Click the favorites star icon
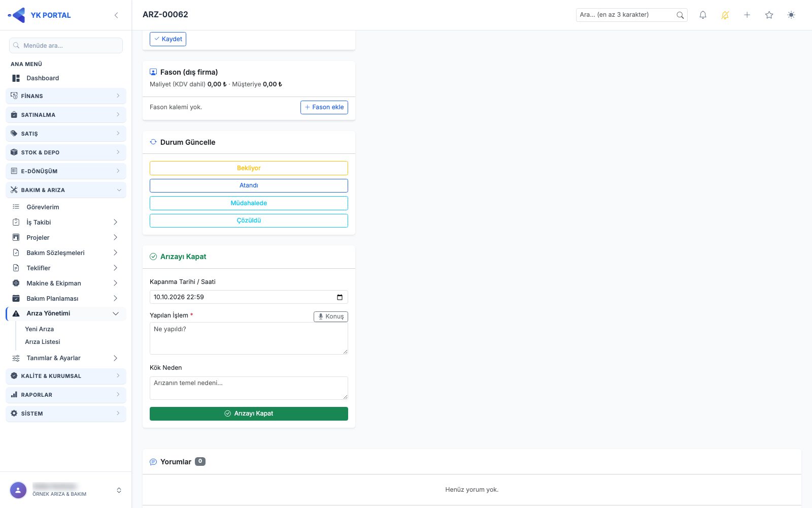 pos(769,15)
